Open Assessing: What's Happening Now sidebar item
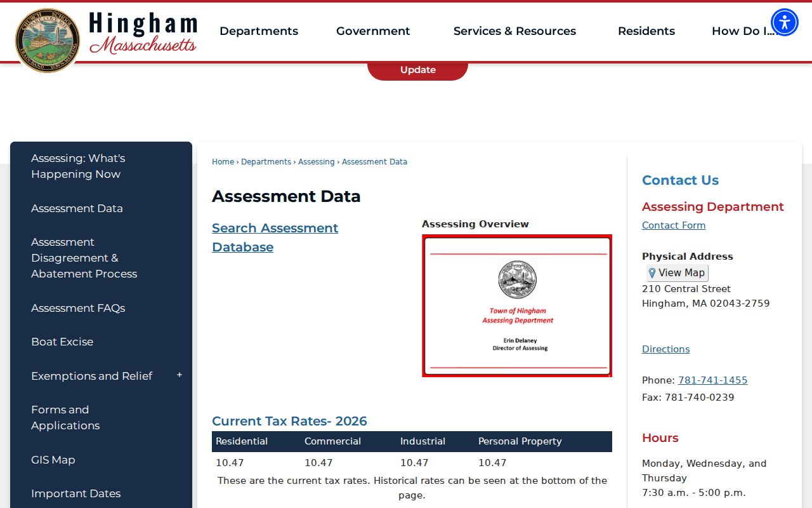 [101, 166]
